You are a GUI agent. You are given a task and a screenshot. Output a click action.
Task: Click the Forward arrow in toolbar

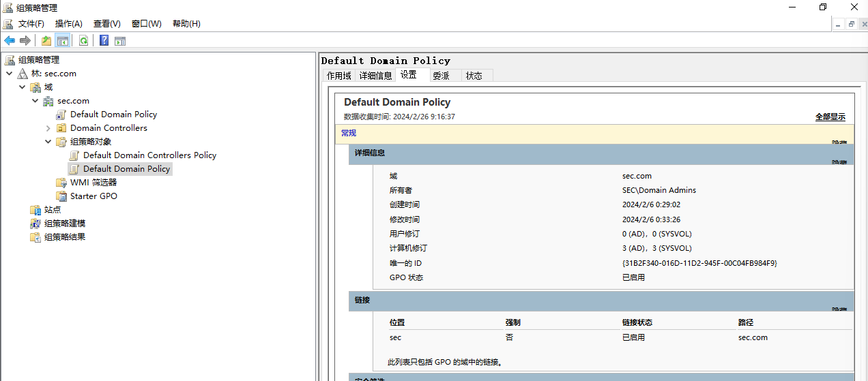(25, 41)
